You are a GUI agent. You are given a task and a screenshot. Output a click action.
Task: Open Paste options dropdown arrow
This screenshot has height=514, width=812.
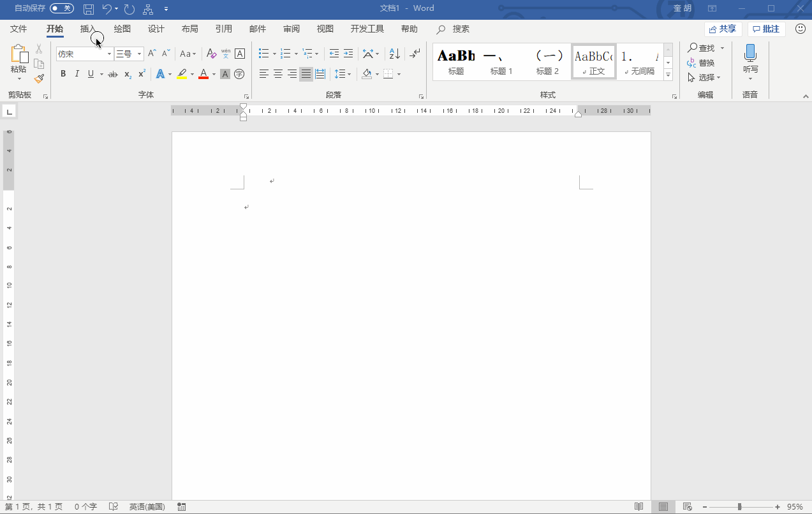pos(19,79)
